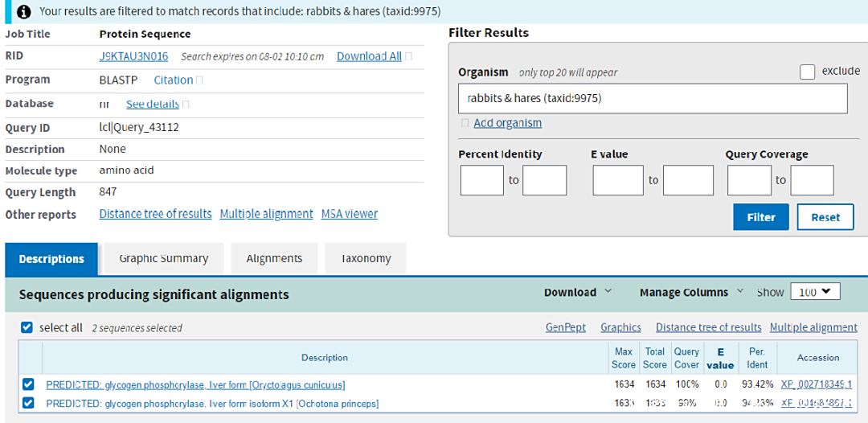Switch to the Alignments tab

pyautogui.click(x=274, y=259)
